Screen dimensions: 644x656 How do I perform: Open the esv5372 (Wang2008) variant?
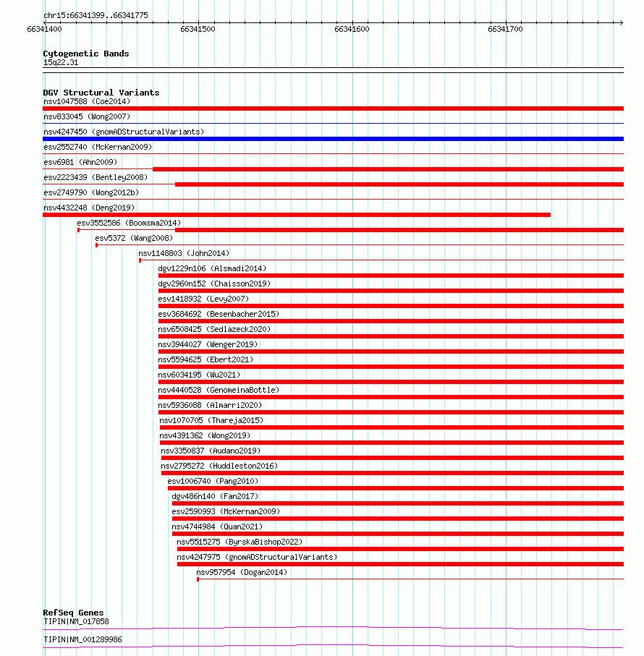pos(134,238)
